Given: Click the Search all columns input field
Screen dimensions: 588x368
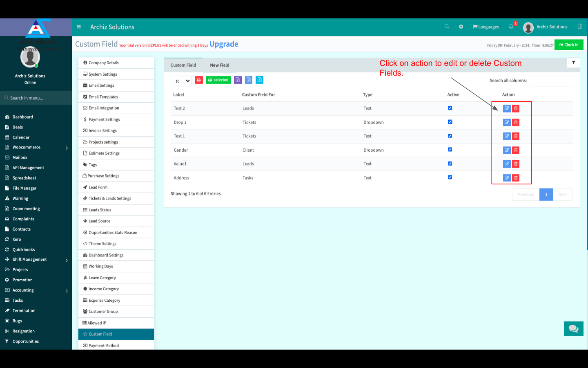Looking at the screenshot, I should [550, 81].
